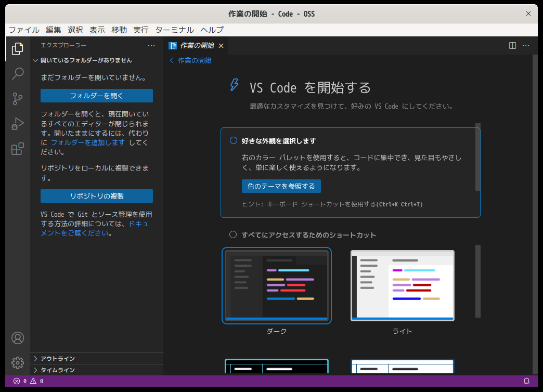Click the 好きな外観を選択します step title

[x=279, y=141]
